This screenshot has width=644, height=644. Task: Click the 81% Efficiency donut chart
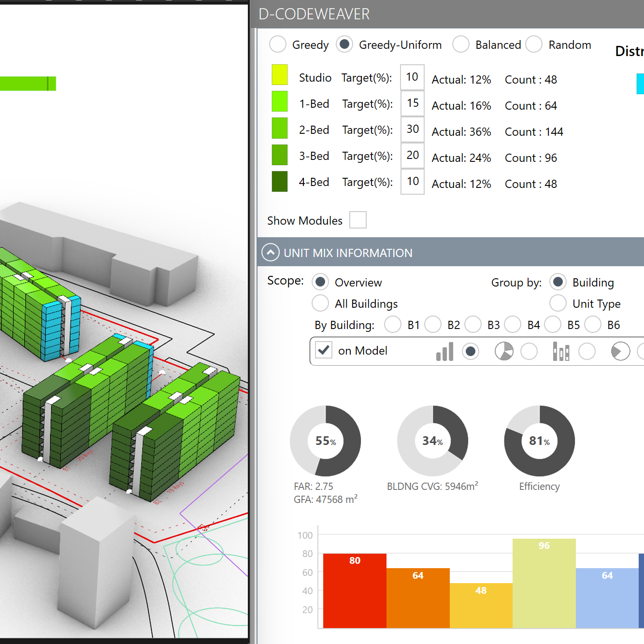click(x=539, y=441)
